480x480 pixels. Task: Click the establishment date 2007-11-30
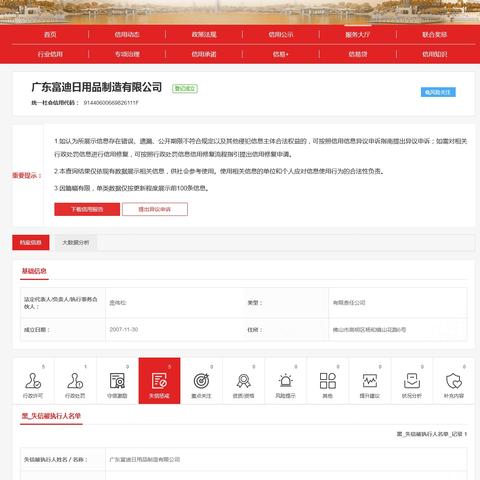pos(124,330)
